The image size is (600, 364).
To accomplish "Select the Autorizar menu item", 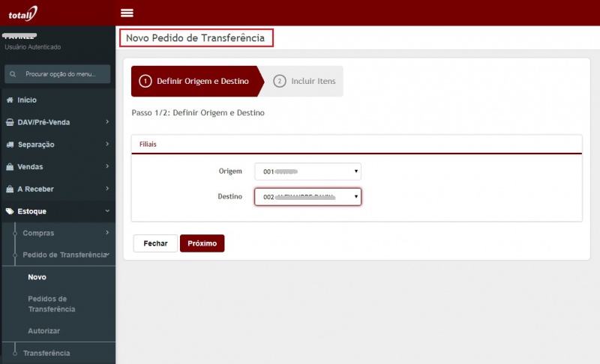I will click(x=43, y=330).
